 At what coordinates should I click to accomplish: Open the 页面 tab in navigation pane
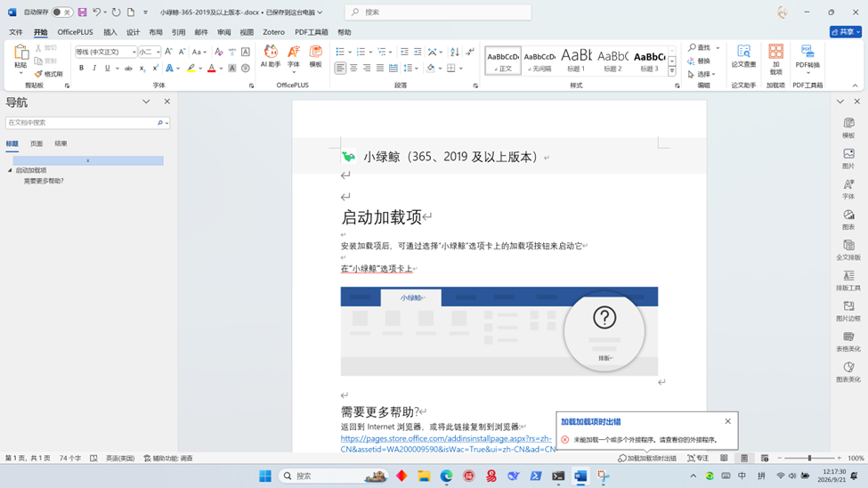pos(37,143)
